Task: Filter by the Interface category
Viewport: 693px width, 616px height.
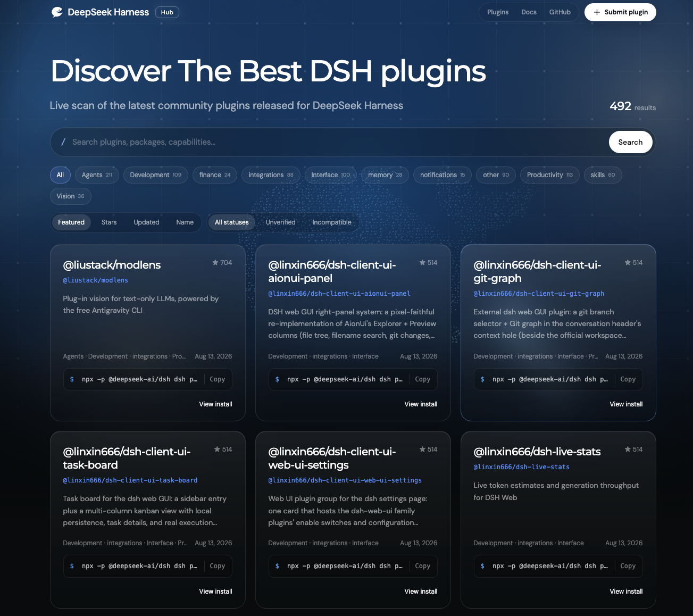Action: coord(330,175)
